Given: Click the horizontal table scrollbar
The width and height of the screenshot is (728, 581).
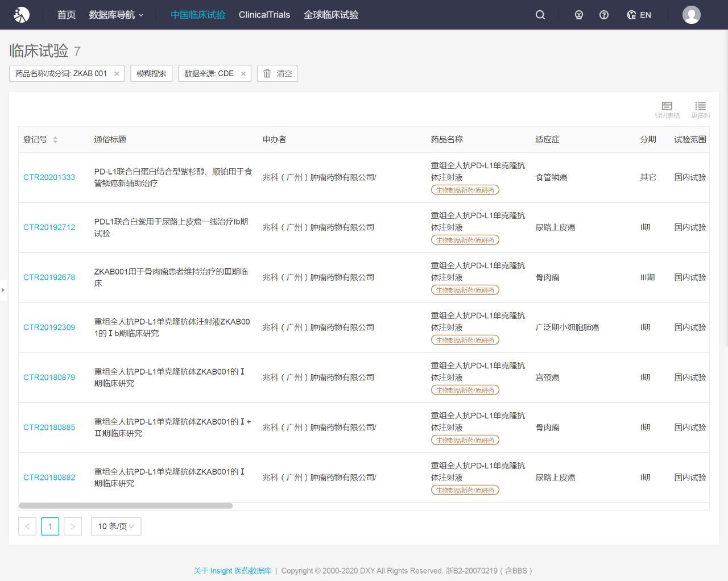Looking at the screenshot, I should pyautogui.click(x=126, y=505).
